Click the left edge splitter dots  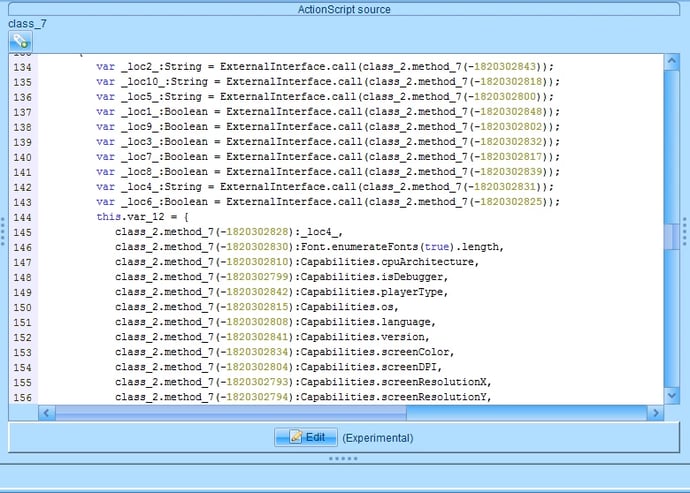pyautogui.click(x=3, y=232)
